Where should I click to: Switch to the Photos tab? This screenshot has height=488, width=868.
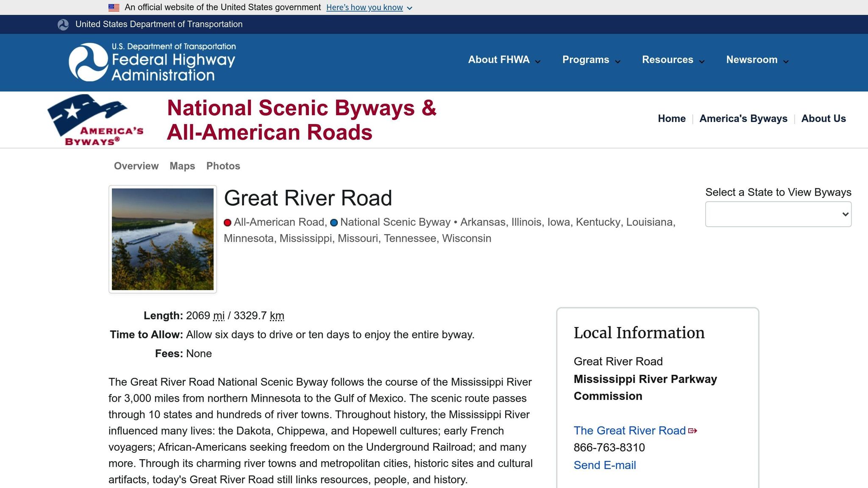[x=223, y=166]
